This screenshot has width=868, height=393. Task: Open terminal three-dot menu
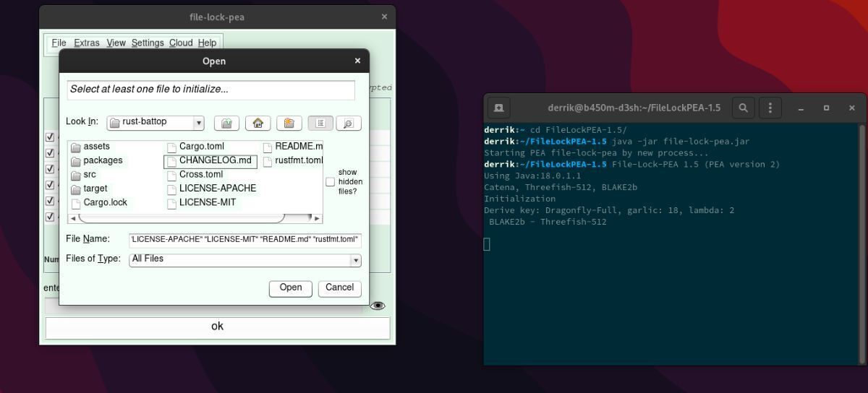(770, 108)
